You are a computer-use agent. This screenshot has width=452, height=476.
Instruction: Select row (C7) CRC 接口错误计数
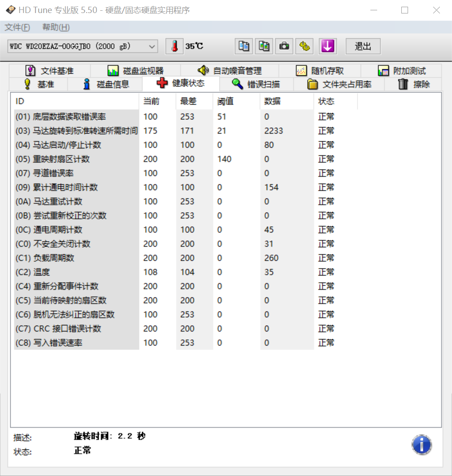(185, 328)
